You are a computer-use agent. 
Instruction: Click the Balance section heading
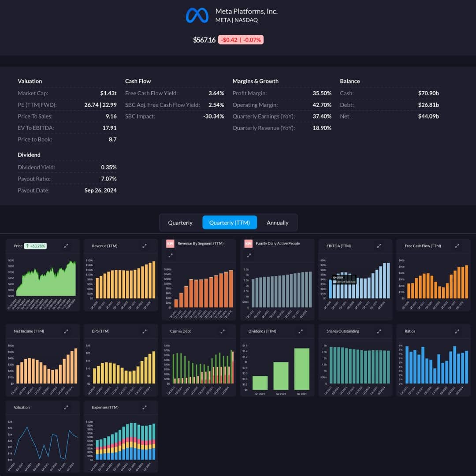350,81
